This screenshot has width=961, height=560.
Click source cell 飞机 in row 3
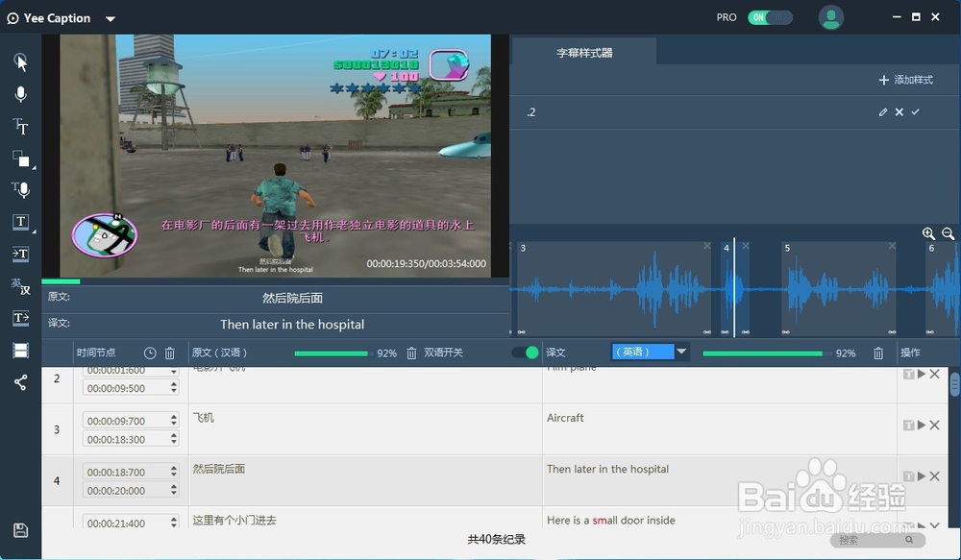click(x=365, y=428)
